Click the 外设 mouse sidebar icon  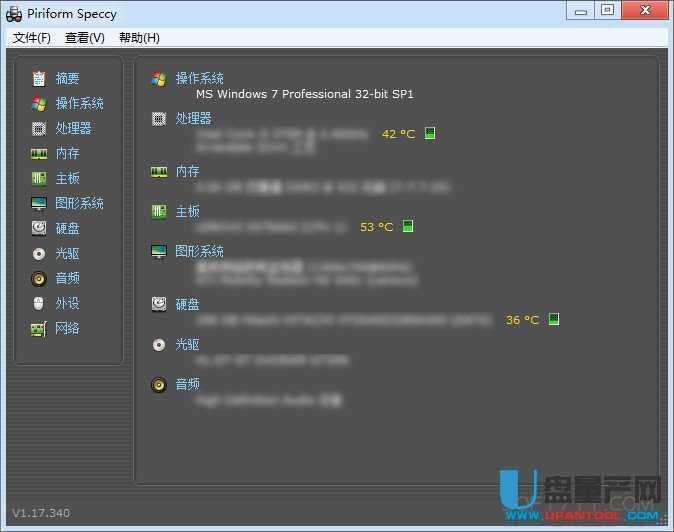(39, 303)
